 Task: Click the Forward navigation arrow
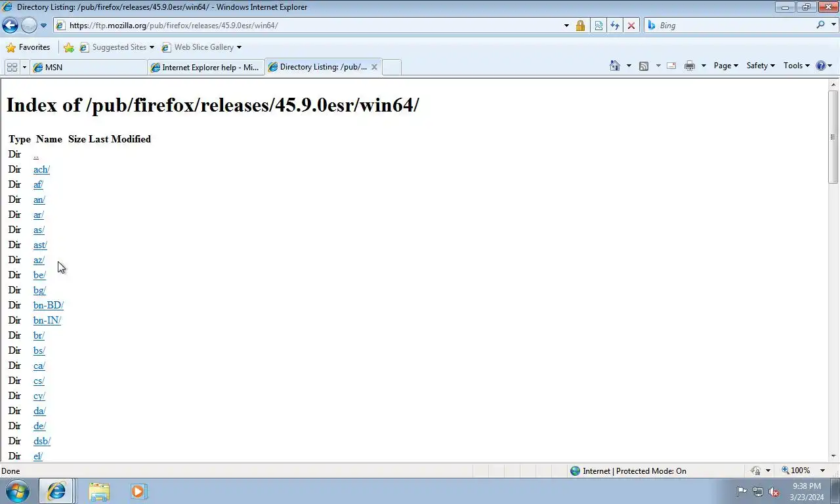(x=29, y=26)
